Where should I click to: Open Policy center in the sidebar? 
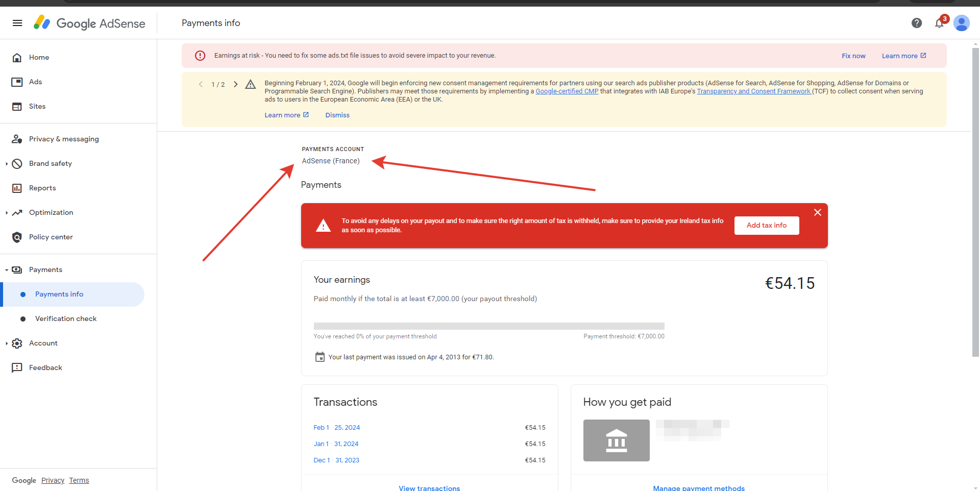pos(51,237)
